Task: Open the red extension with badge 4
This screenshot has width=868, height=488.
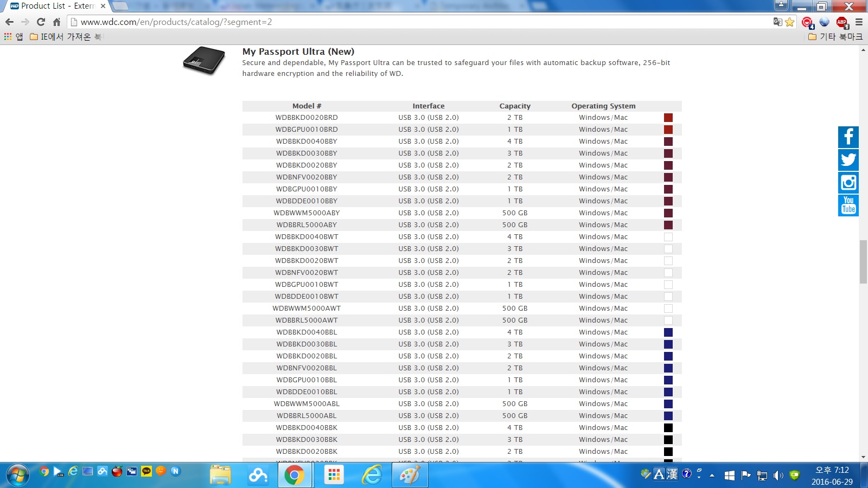Action: [x=808, y=22]
